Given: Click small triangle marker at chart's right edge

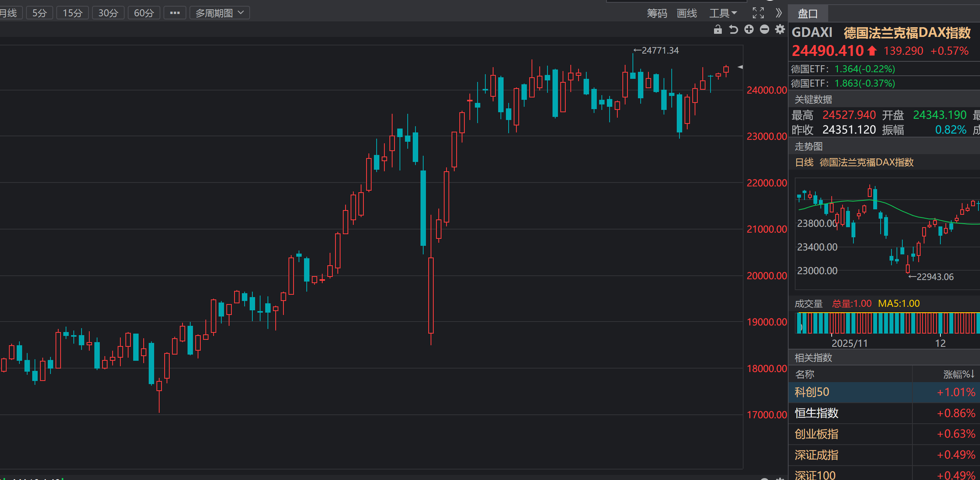Looking at the screenshot, I should 740,67.
